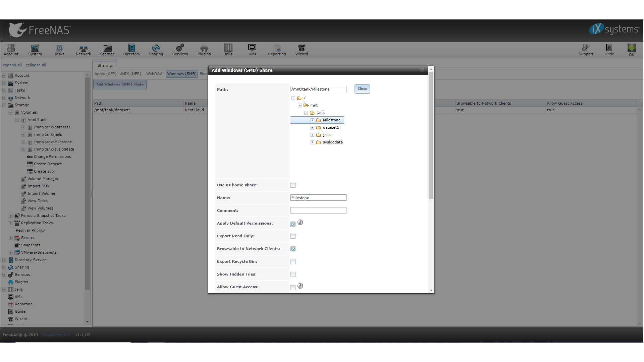Collapse the tank folder in path browser
This screenshot has width=644, height=362.
pyautogui.click(x=306, y=113)
